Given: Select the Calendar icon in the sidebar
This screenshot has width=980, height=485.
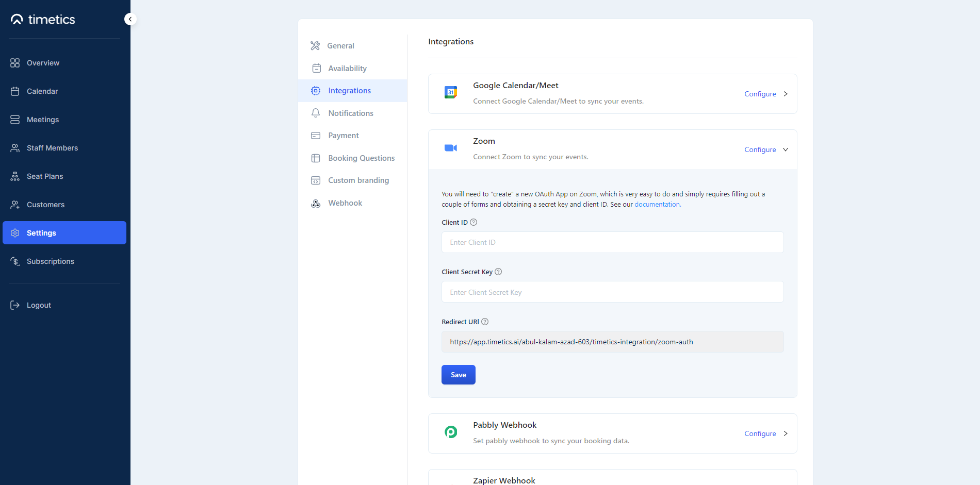Looking at the screenshot, I should click(15, 91).
